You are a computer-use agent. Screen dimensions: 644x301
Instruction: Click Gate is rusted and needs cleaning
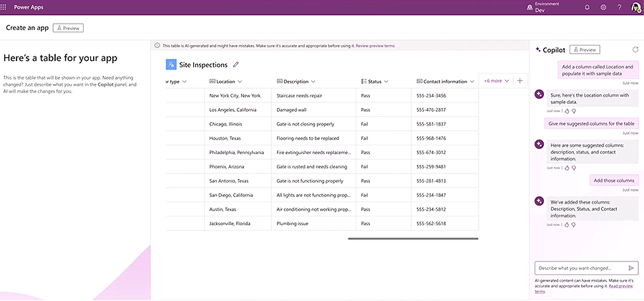click(x=314, y=166)
